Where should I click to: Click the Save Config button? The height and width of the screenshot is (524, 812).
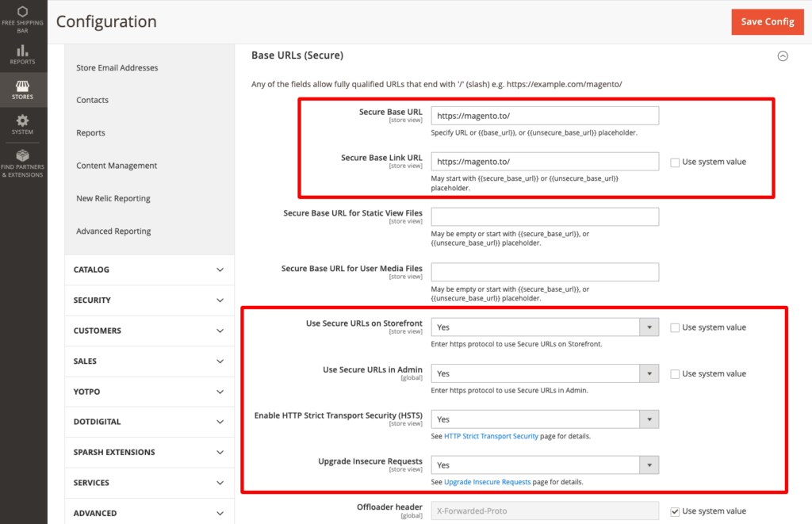click(x=768, y=21)
